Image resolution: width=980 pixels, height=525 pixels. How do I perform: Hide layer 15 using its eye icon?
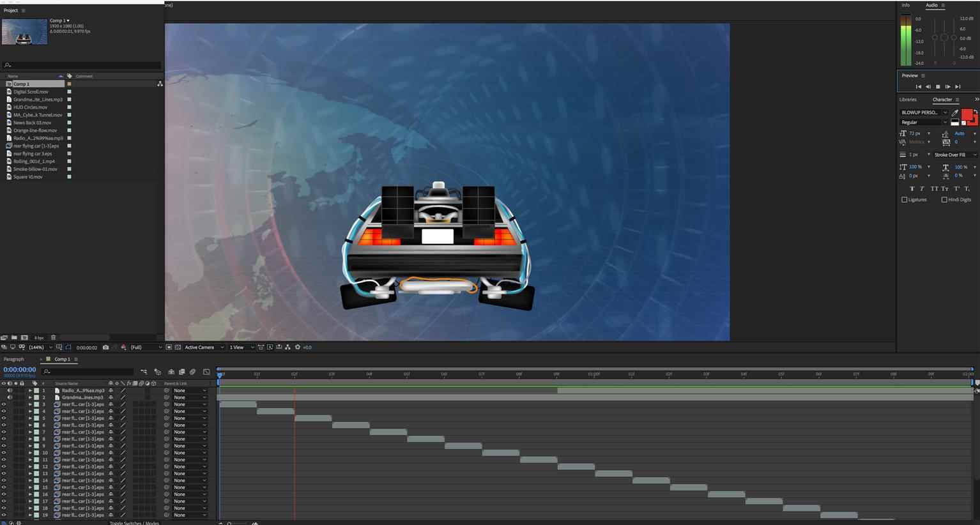4,487
